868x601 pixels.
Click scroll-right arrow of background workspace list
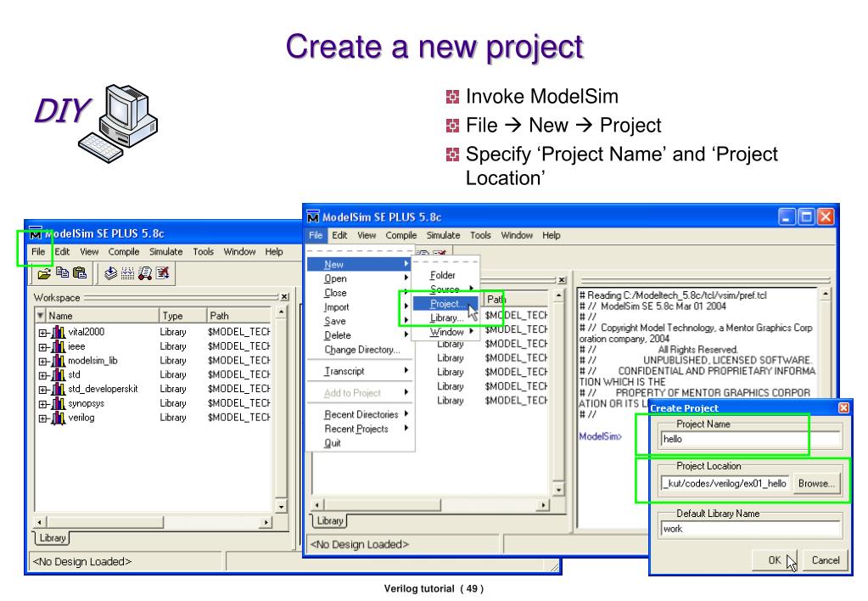click(x=266, y=522)
